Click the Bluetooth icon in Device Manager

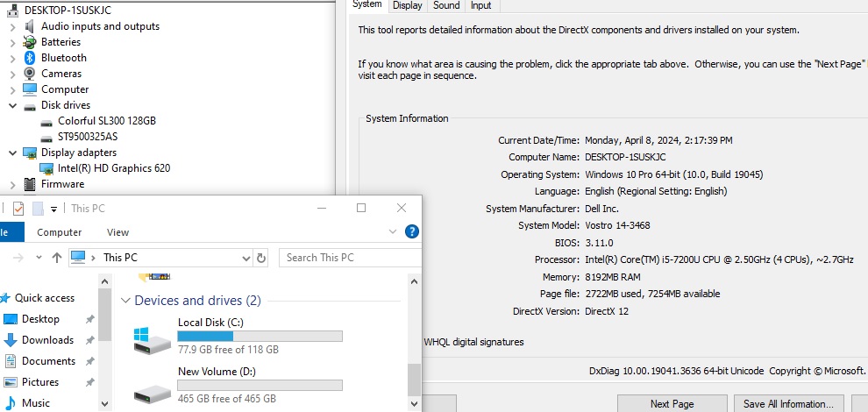coord(30,58)
